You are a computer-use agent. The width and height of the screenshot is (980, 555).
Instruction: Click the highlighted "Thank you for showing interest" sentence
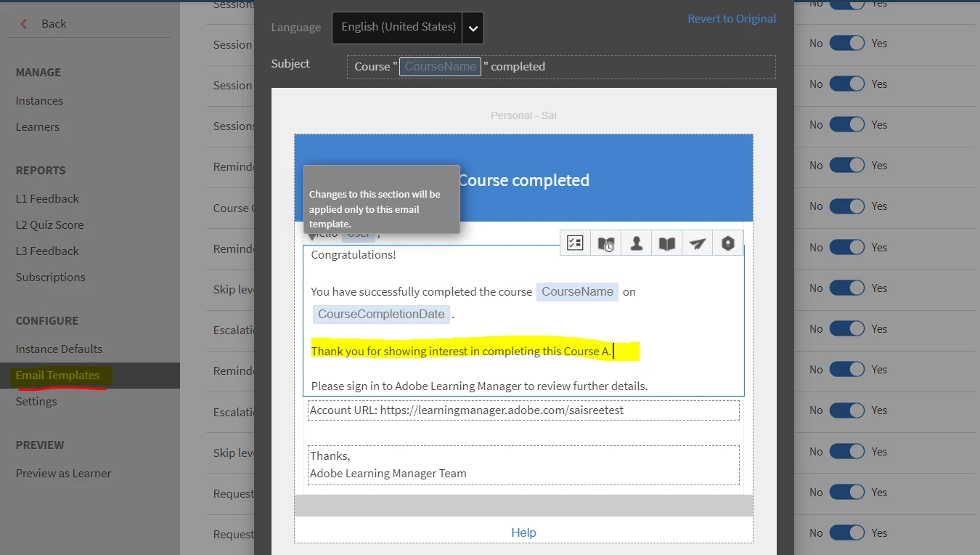pyautogui.click(x=461, y=352)
